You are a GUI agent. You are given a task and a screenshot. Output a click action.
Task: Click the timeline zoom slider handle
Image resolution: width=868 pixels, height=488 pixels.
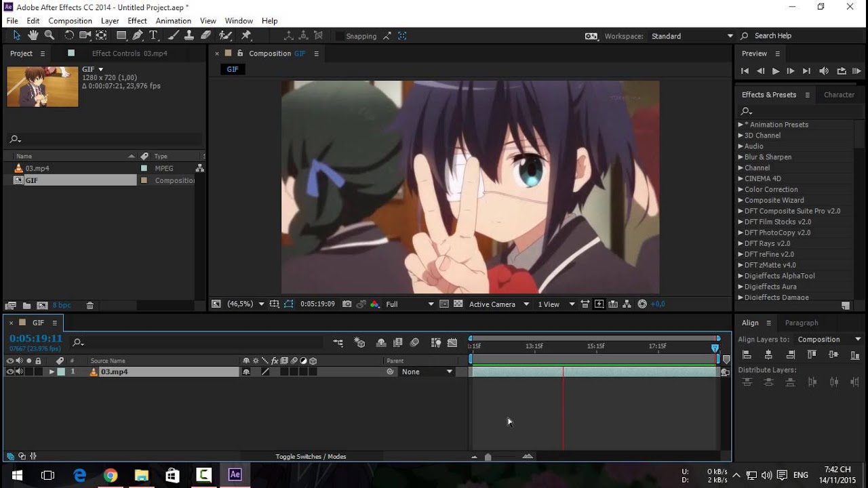point(488,457)
